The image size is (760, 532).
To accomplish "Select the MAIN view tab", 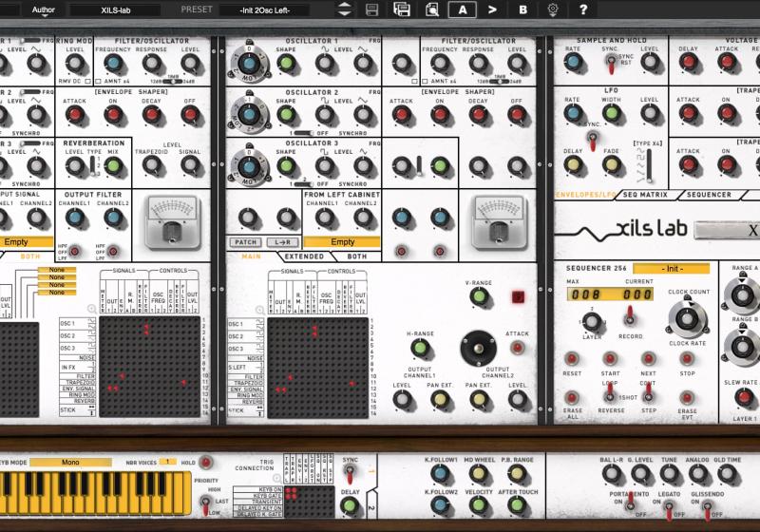I will click(251, 256).
